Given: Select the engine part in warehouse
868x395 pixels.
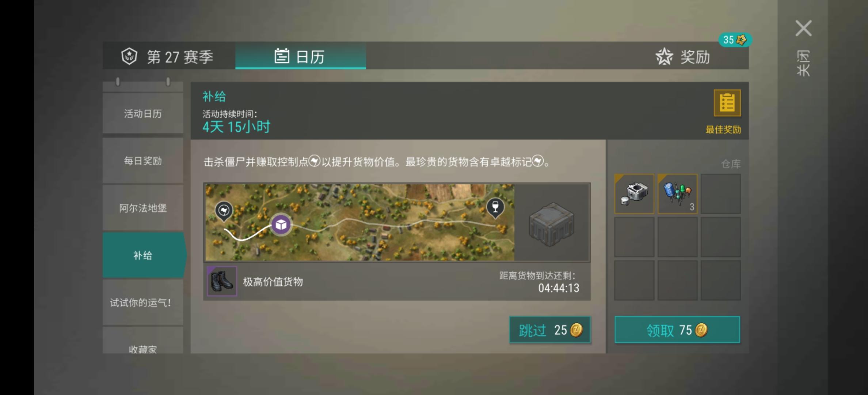Looking at the screenshot, I should click(634, 194).
